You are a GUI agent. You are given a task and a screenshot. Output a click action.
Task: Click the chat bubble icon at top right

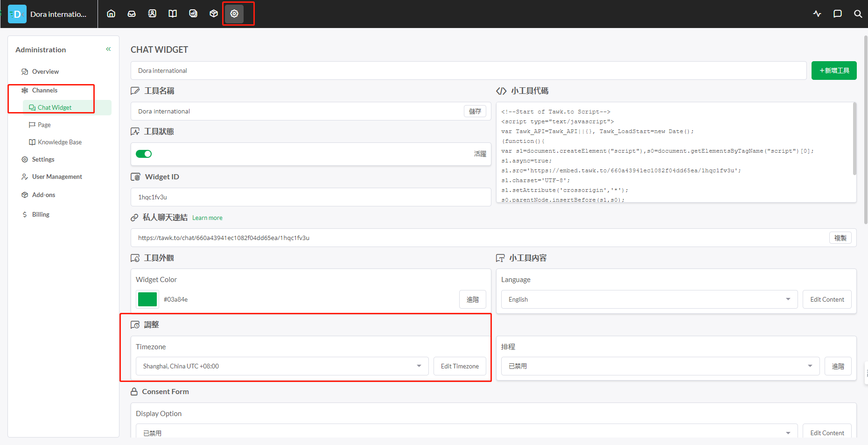tap(838, 14)
